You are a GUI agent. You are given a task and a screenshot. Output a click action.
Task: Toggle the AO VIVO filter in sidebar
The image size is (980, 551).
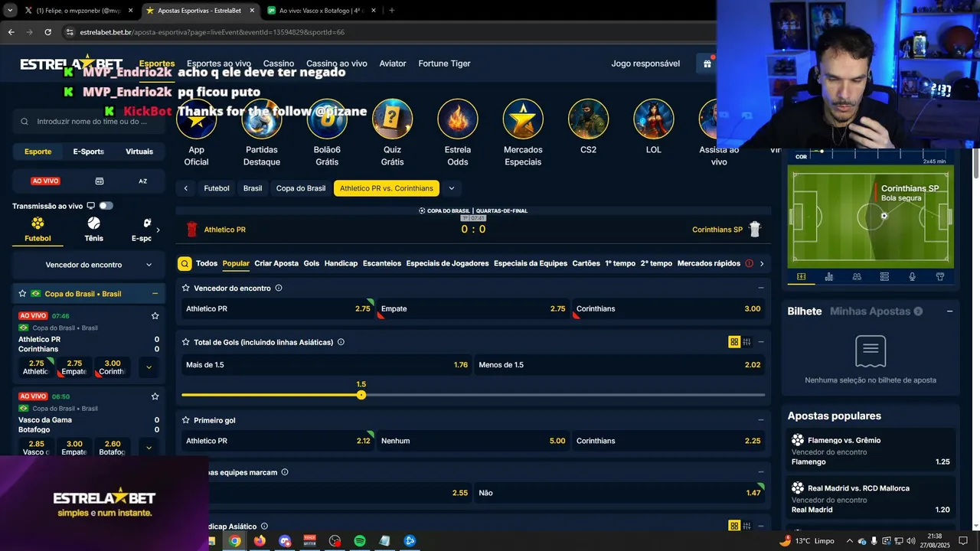pos(45,181)
